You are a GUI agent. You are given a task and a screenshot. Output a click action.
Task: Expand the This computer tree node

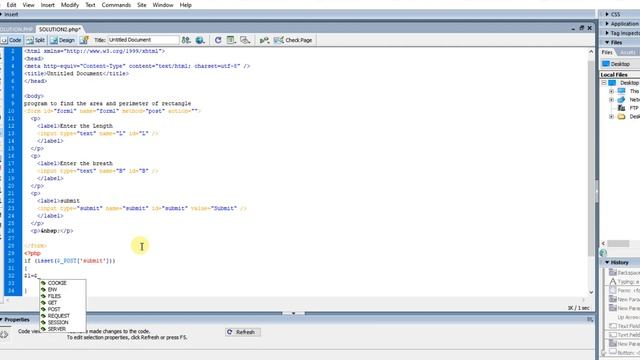611,91
